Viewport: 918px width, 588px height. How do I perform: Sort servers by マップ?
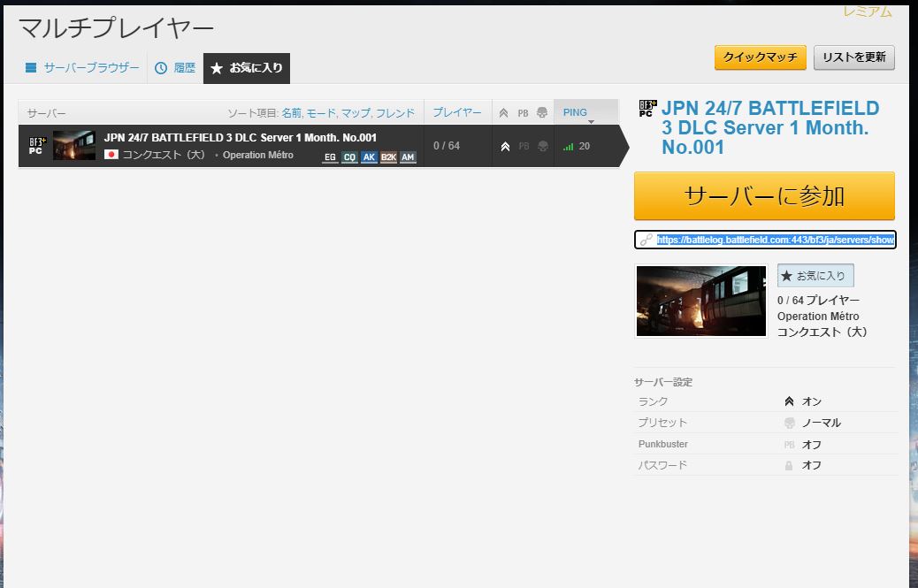pyautogui.click(x=356, y=113)
